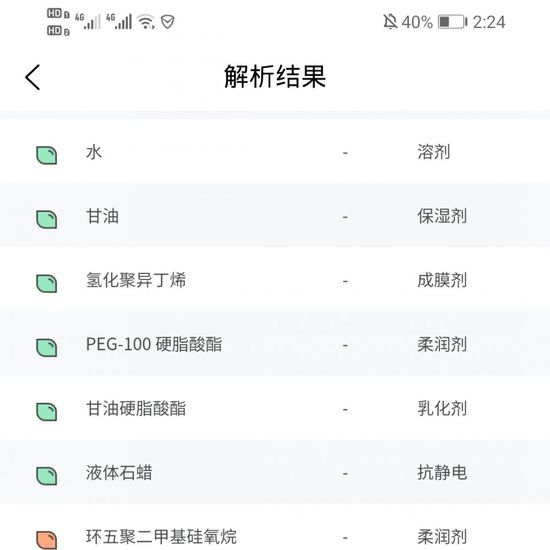Click the green leaf icon beside 水
550x550 pixels.
(x=47, y=155)
